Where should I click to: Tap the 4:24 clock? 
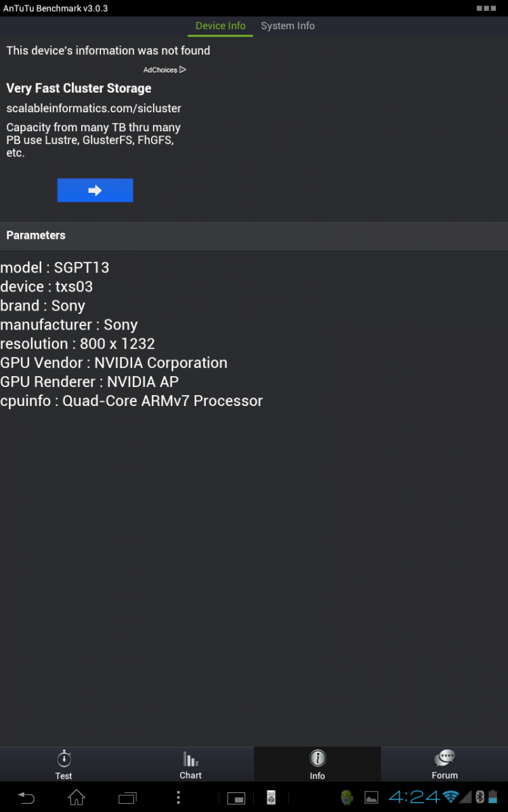click(414, 796)
